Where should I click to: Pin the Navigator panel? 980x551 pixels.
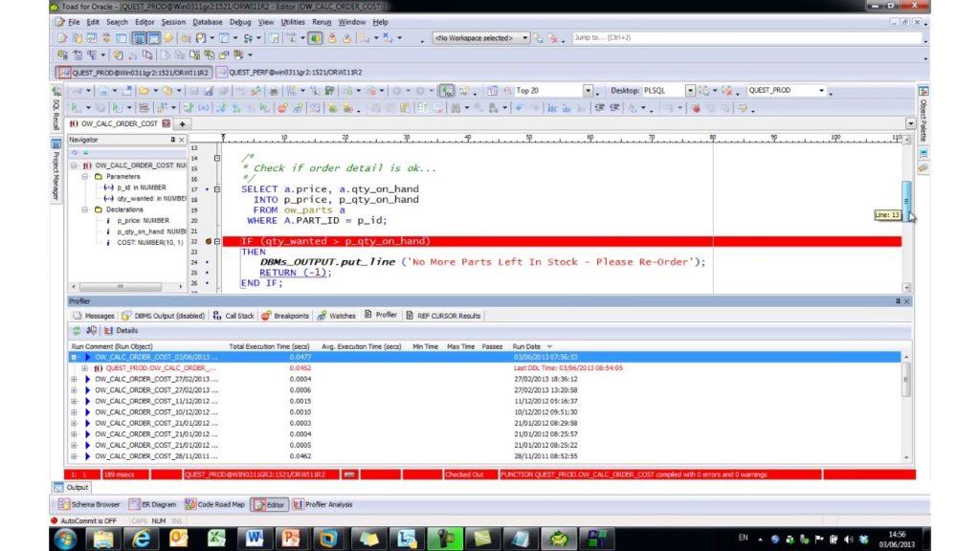(173, 140)
